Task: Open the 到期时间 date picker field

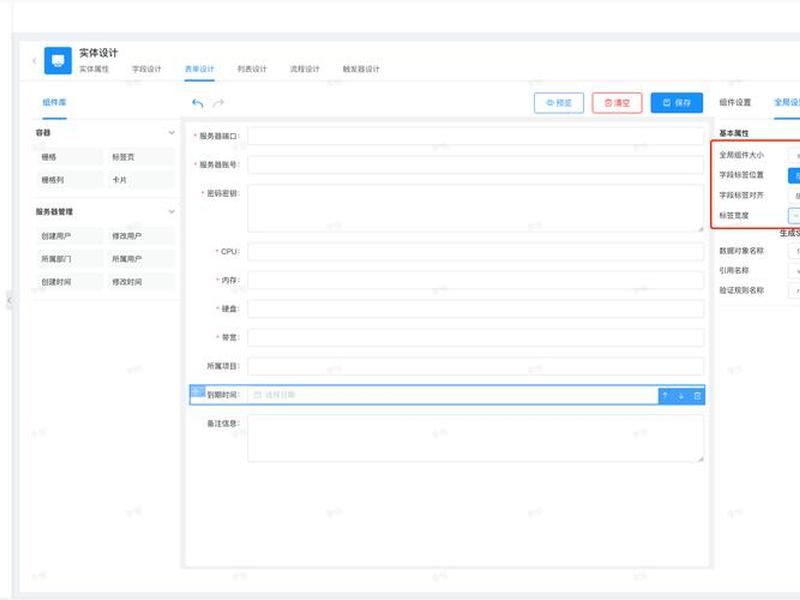Action: (453, 395)
